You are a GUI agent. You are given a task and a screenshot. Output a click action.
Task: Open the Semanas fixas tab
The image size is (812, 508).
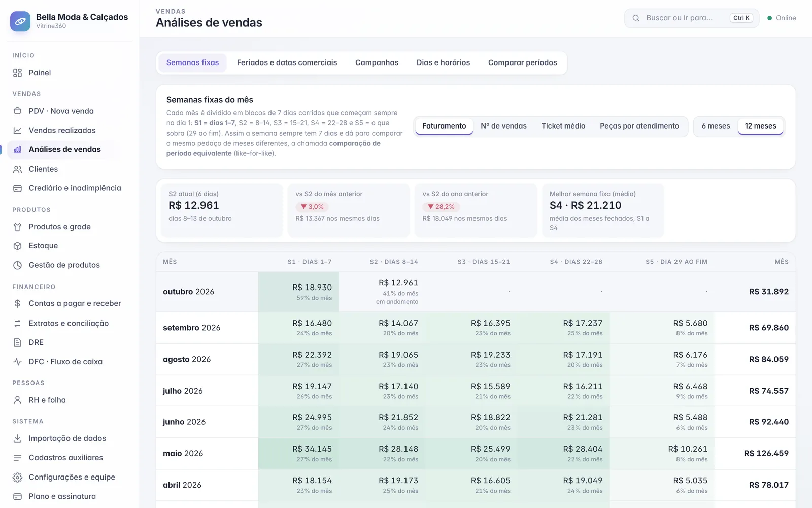point(192,63)
